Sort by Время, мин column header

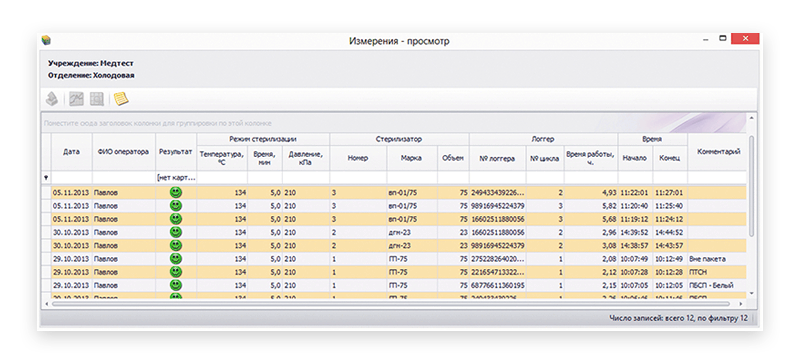pos(265,158)
